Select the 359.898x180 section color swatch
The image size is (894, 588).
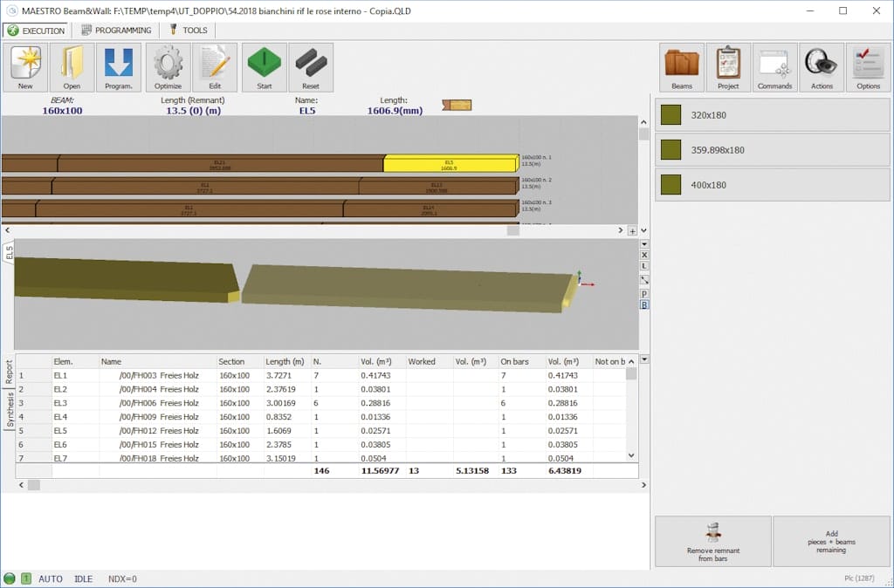click(670, 150)
